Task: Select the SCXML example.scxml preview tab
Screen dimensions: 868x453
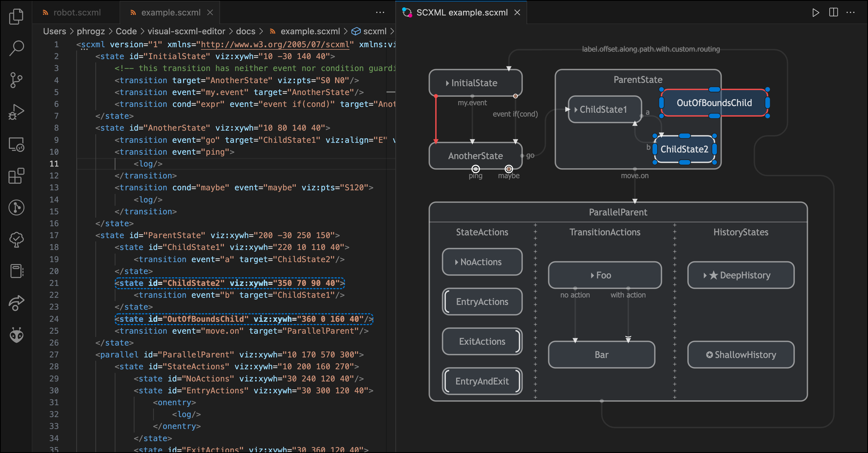Action: pos(461,13)
